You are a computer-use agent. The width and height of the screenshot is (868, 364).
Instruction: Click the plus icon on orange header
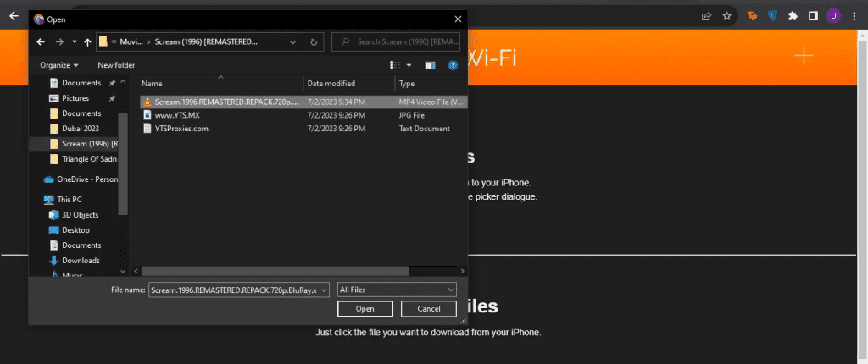(x=804, y=55)
